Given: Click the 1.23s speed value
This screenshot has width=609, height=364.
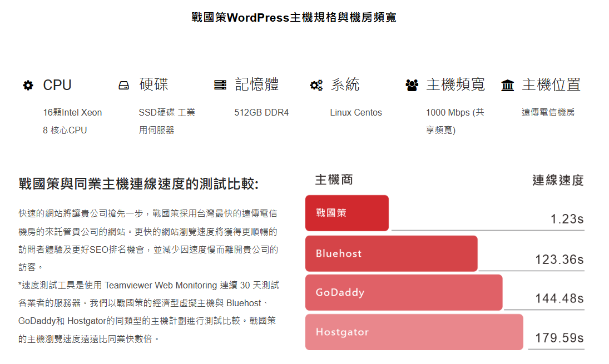Looking at the screenshot, I should point(567,220).
